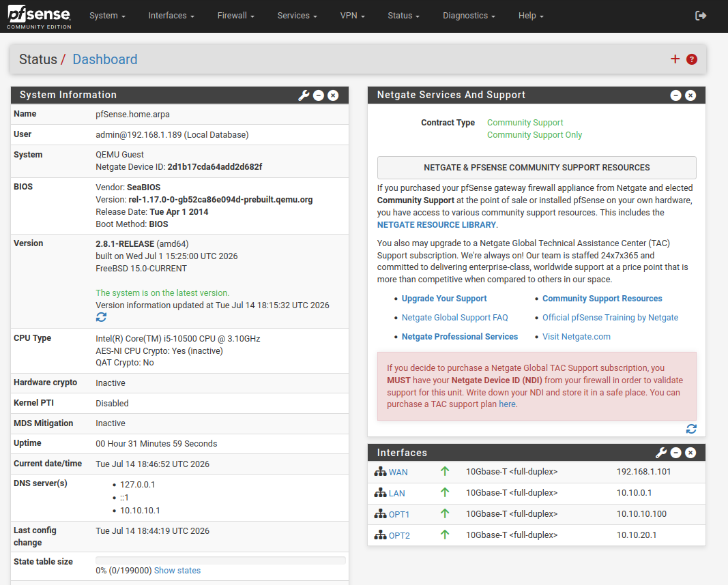The height and width of the screenshot is (585, 728).
Task: Open the Services dropdown menu
Action: [x=297, y=16]
